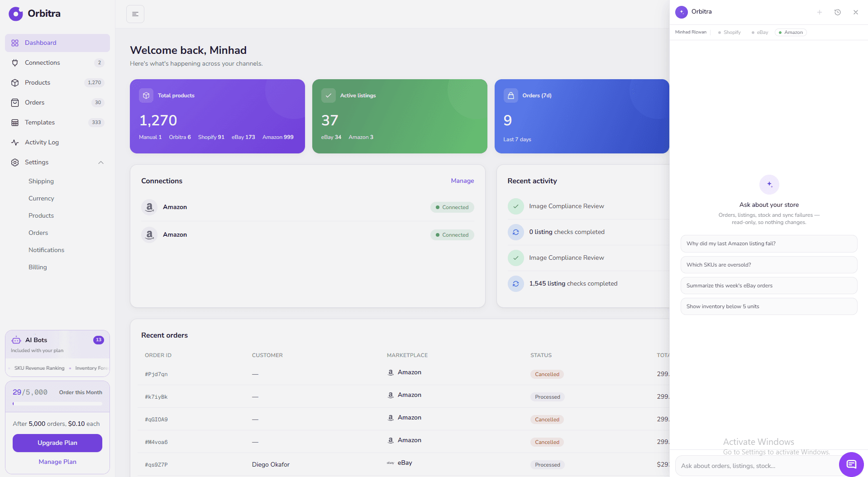Go to Products with 1,270 badge

tap(57, 82)
